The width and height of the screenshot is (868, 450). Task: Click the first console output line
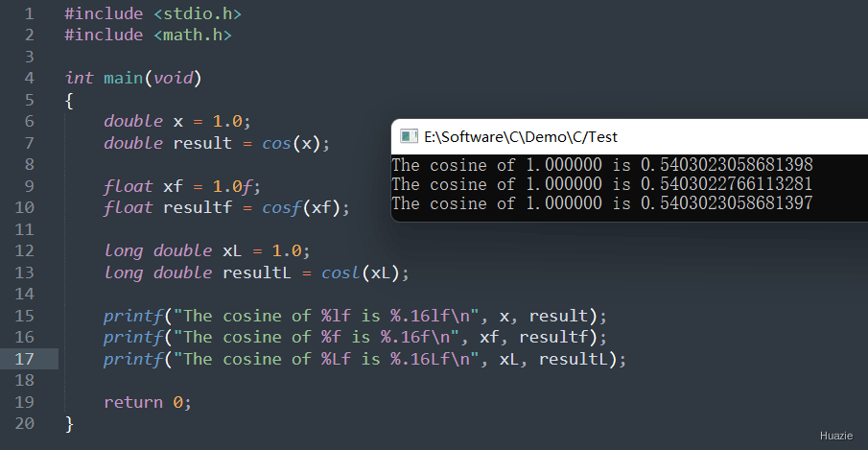602,165
